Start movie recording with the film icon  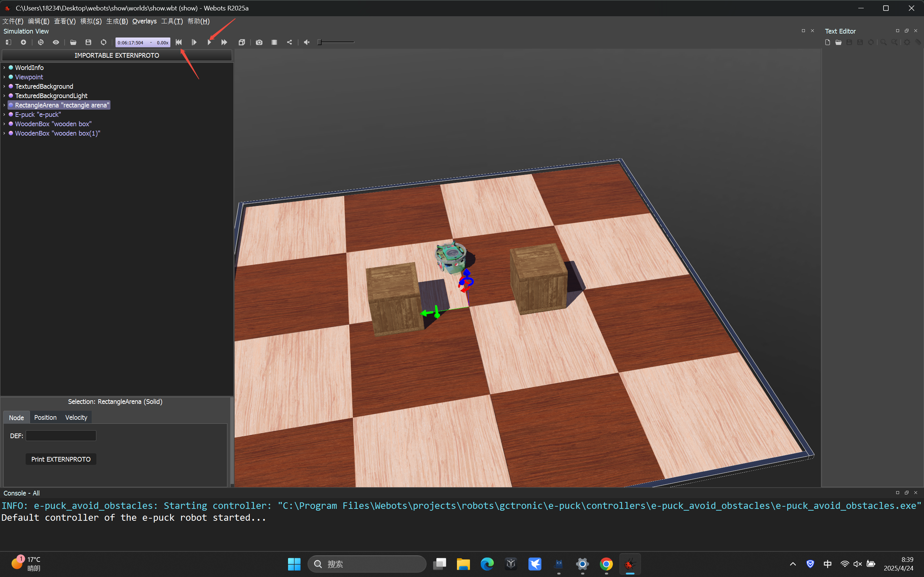coord(274,42)
